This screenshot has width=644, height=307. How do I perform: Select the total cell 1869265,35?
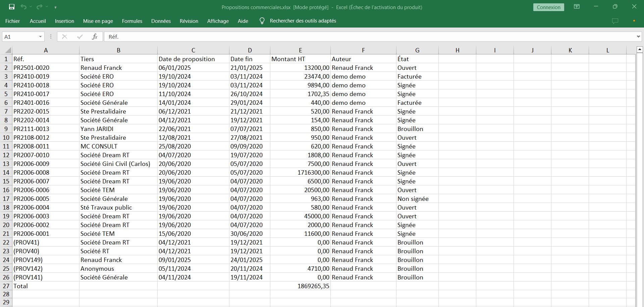pos(300,286)
